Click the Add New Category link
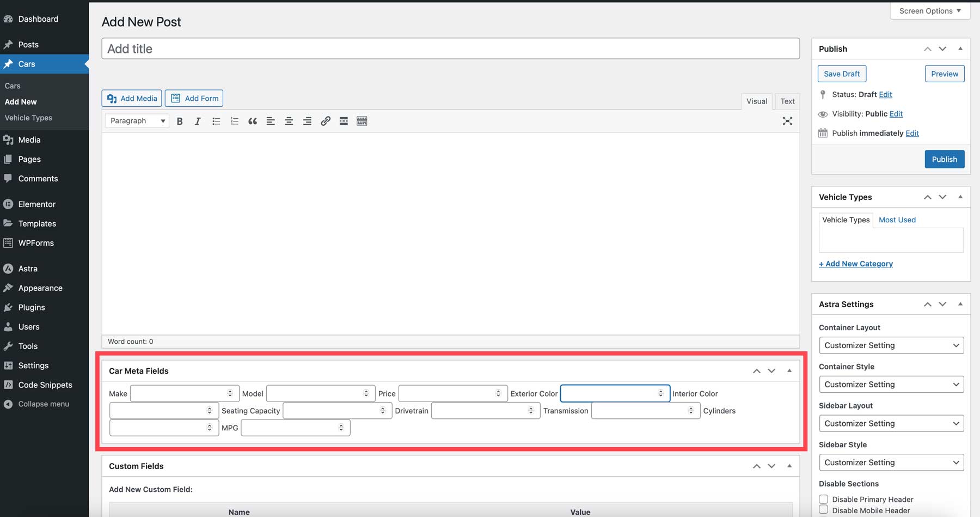The image size is (980, 517). point(855,264)
